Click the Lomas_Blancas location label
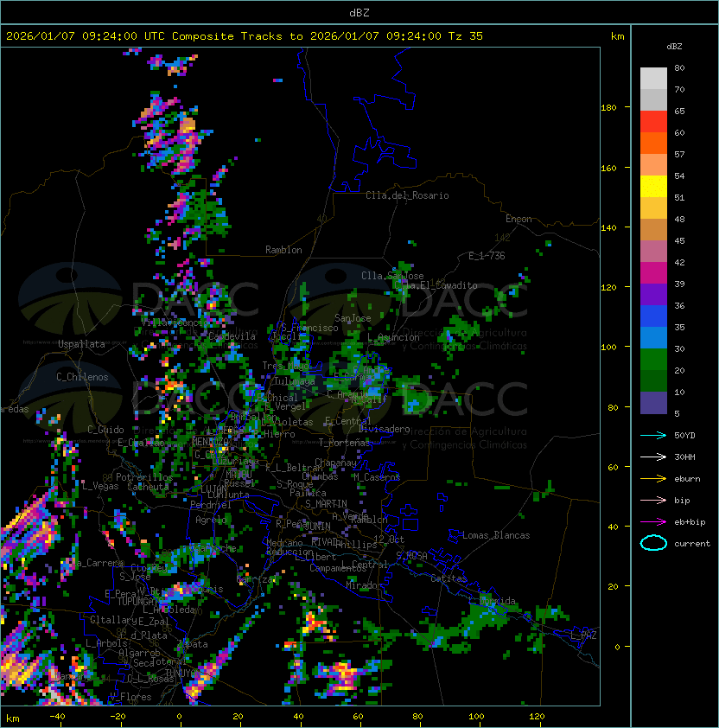719x728 pixels. pyautogui.click(x=496, y=535)
